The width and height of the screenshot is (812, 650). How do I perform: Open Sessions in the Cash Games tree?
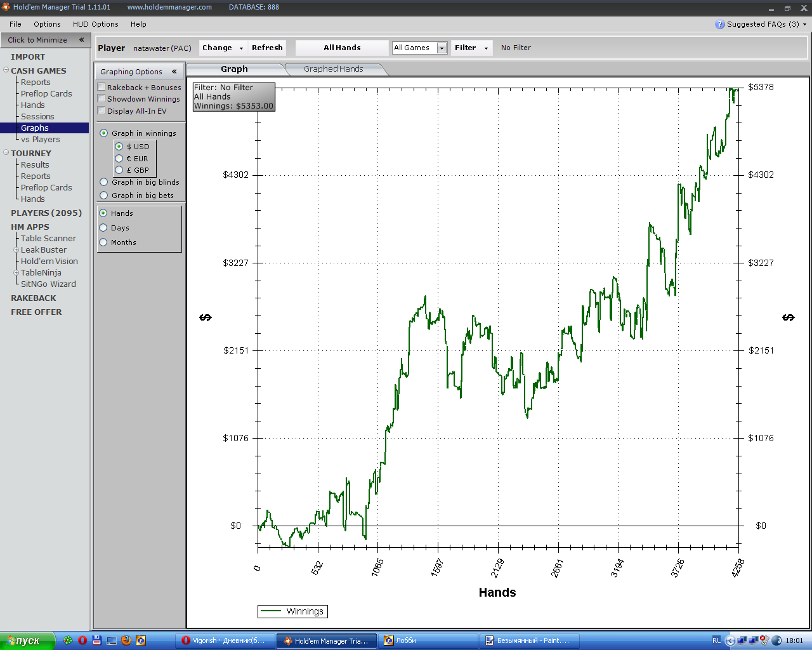point(37,116)
